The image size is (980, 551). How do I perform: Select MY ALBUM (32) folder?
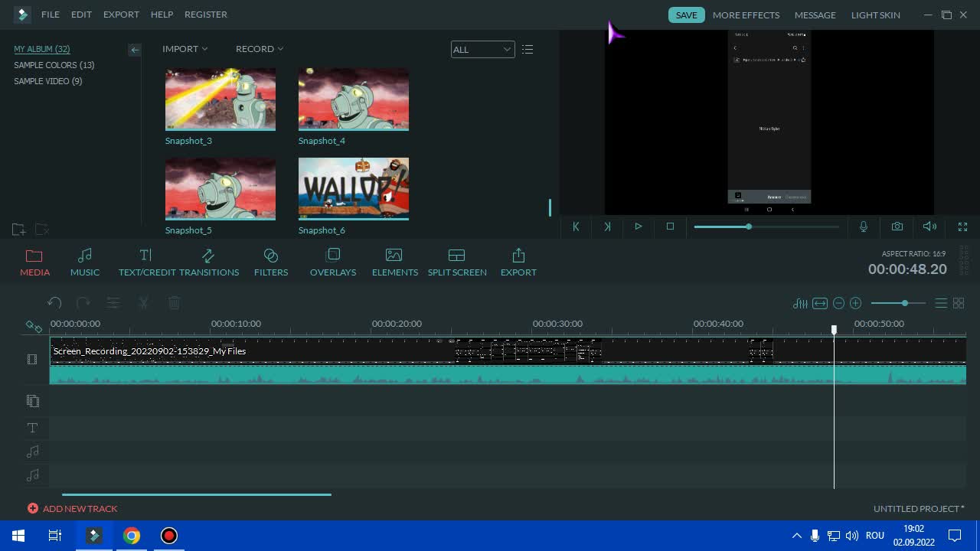click(42, 49)
